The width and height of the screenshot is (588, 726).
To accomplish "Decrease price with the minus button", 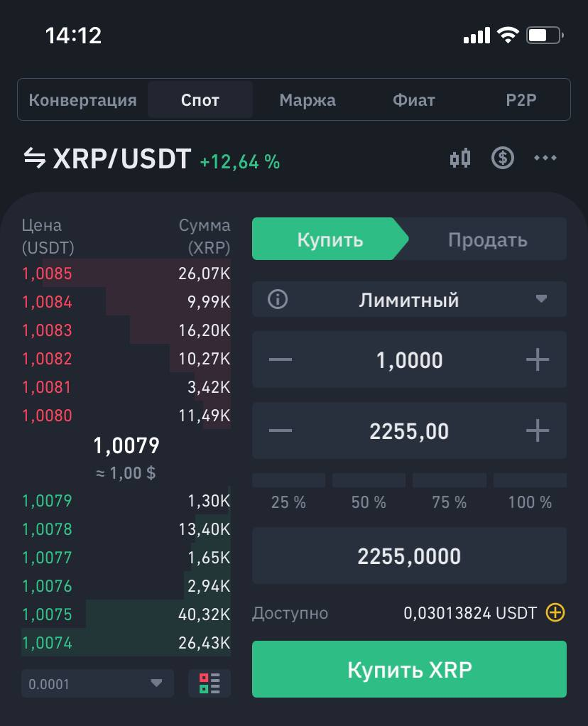I will [281, 359].
